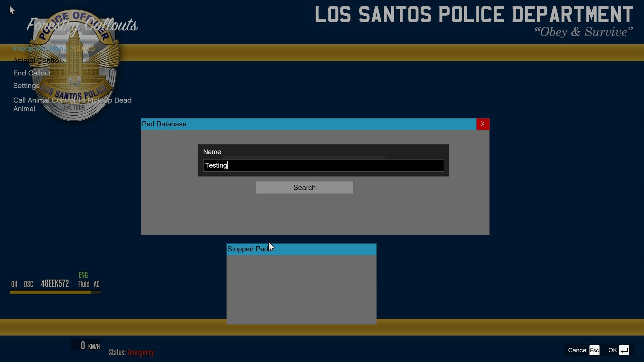
Task: Click the Oil indicator on vehicle HUD
Action: [x=14, y=284]
